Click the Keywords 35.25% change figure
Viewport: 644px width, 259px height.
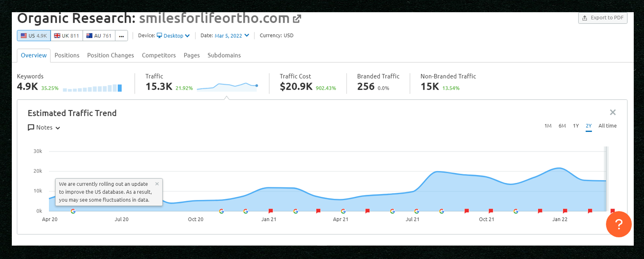coord(50,88)
